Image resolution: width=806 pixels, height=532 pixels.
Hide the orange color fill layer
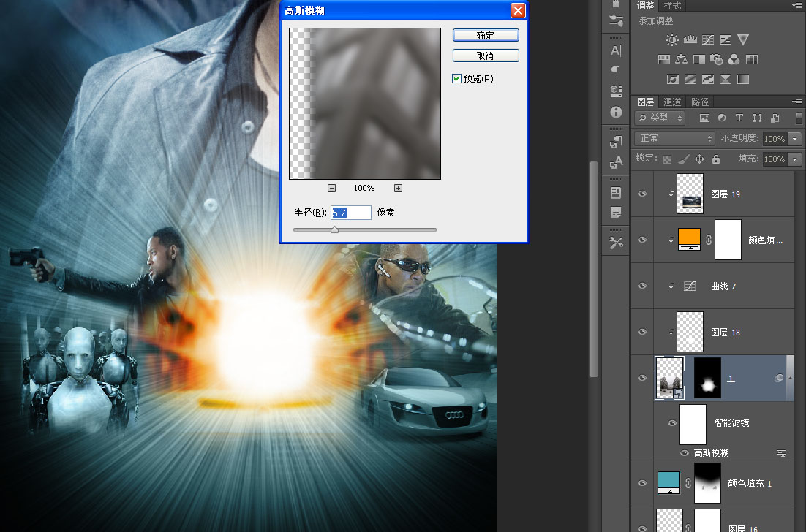(x=642, y=240)
